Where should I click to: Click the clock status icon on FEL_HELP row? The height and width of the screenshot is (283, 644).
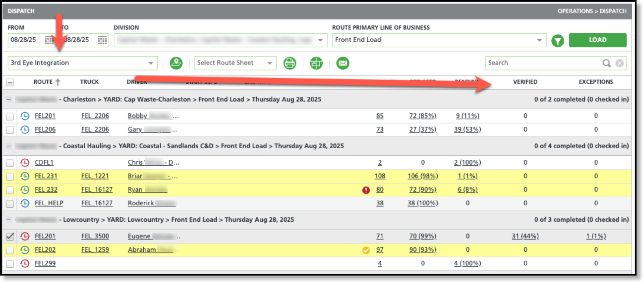click(25, 203)
